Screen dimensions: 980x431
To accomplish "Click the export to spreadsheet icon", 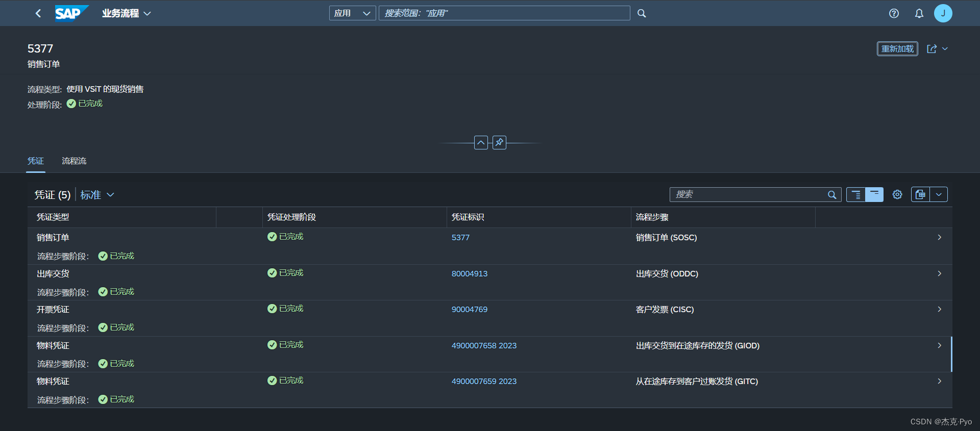I will point(920,194).
